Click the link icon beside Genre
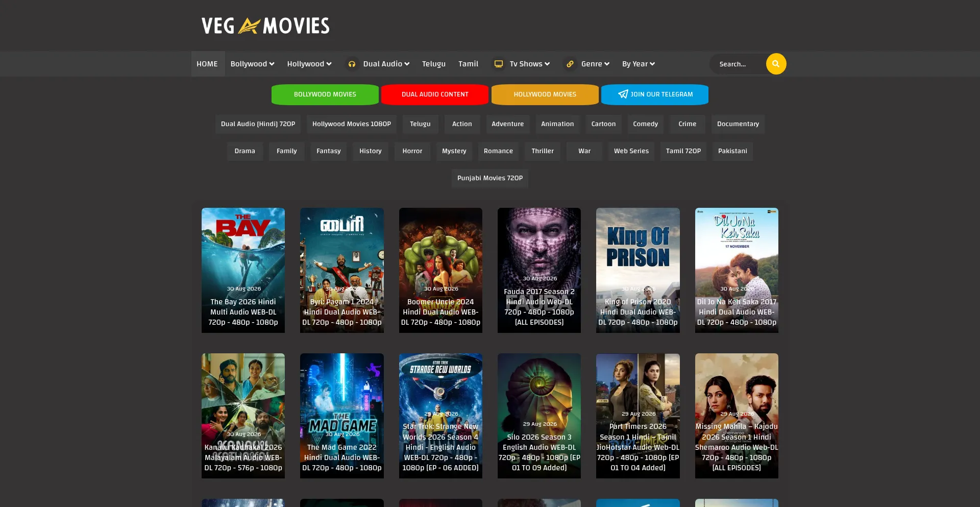Image resolution: width=980 pixels, height=507 pixels. click(x=570, y=64)
